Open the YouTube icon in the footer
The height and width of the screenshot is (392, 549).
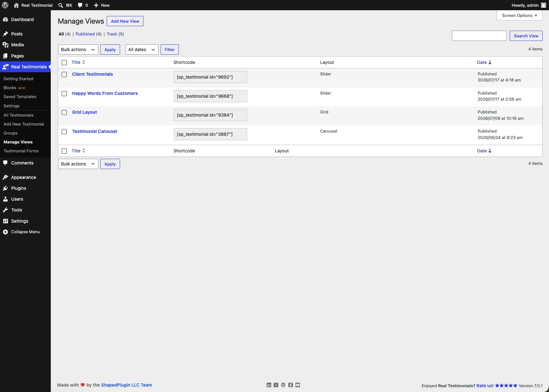click(298, 385)
